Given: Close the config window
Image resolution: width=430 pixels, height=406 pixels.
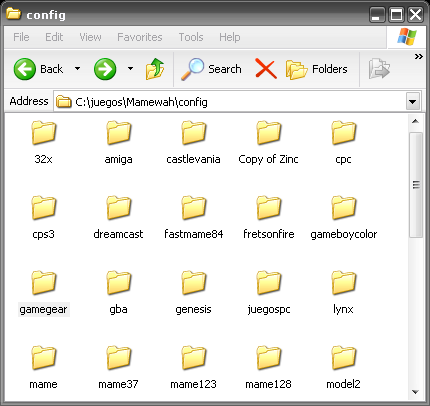Looking at the screenshot, I should pyautogui.click(x=416, y=15).
